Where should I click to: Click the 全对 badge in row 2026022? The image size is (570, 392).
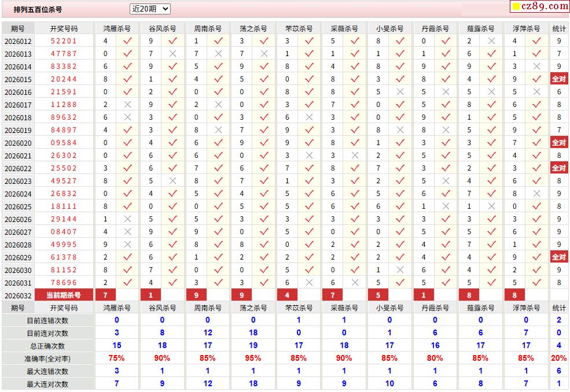[x=559, y=168]
